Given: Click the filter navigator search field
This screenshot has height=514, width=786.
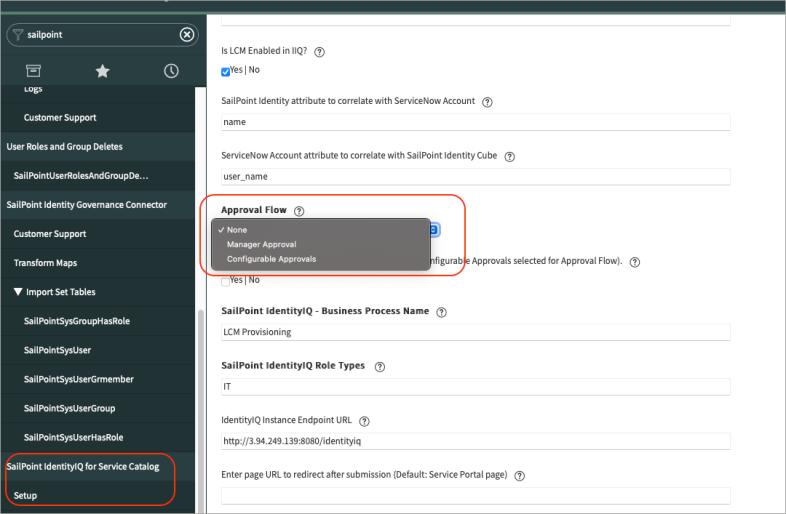Looking at the screenshot, I should click(x=102, y=35).
